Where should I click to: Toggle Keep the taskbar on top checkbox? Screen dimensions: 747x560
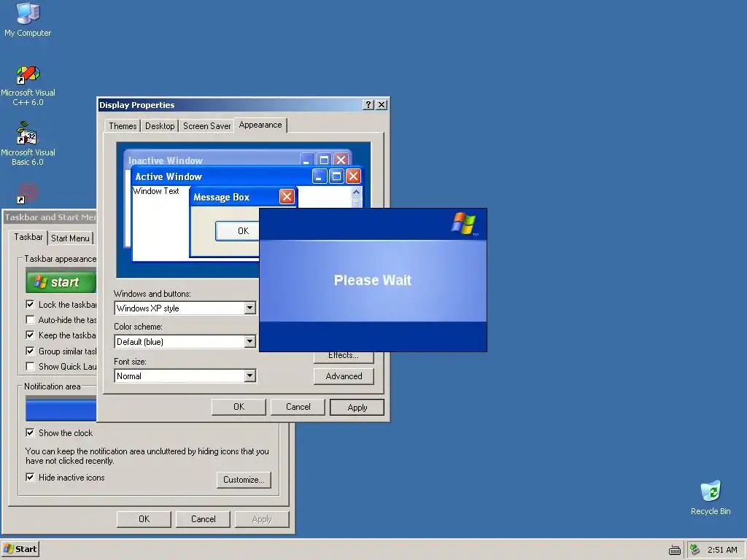tap(30, 335)
